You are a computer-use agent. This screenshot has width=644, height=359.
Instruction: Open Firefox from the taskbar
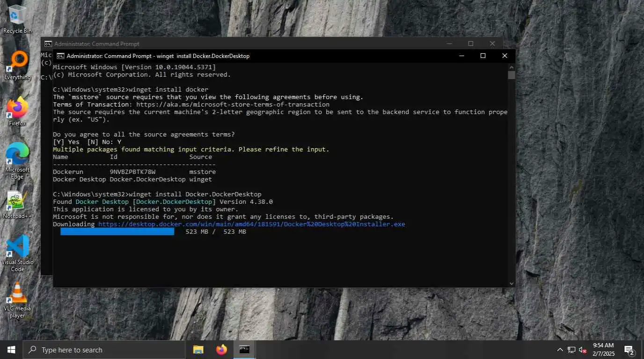[x=221, y=350]
